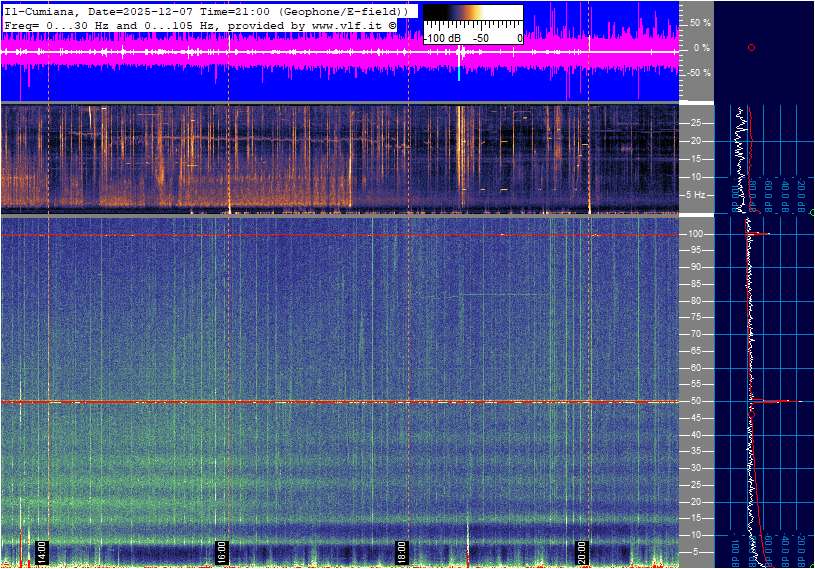Select the 16:00 time marker
Viewport: 815px width, 569px height.
tap(222, 551)
